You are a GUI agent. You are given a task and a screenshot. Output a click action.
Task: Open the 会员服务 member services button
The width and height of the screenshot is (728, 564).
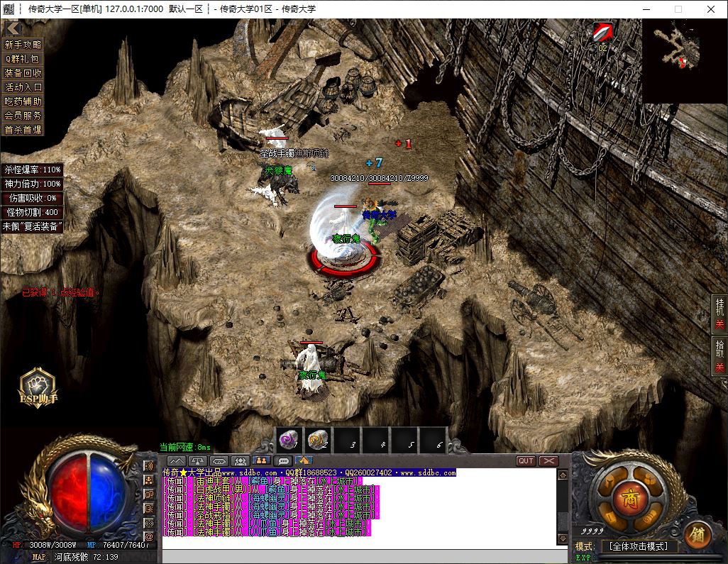(23, 116)
